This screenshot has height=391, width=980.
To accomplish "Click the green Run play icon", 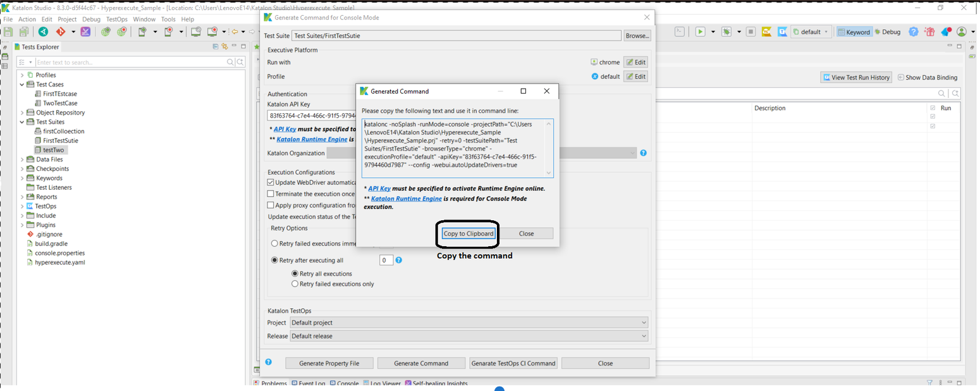I will [x=701, y=32].
